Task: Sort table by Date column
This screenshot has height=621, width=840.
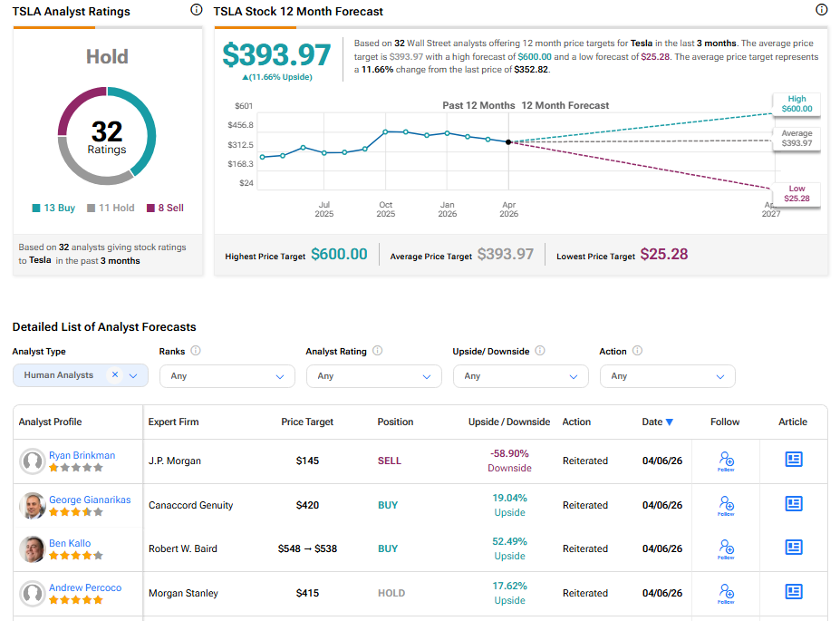Action: 657,422
